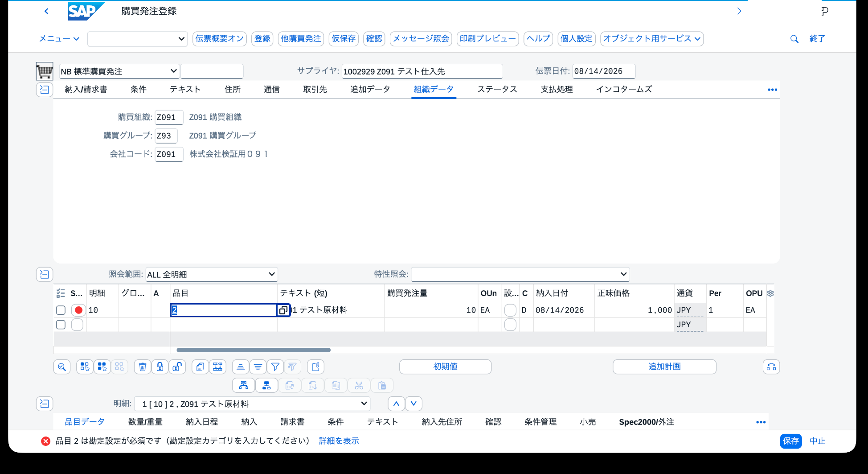
Task: Click the 印刷プレビュー button
Action: (488, 39)
